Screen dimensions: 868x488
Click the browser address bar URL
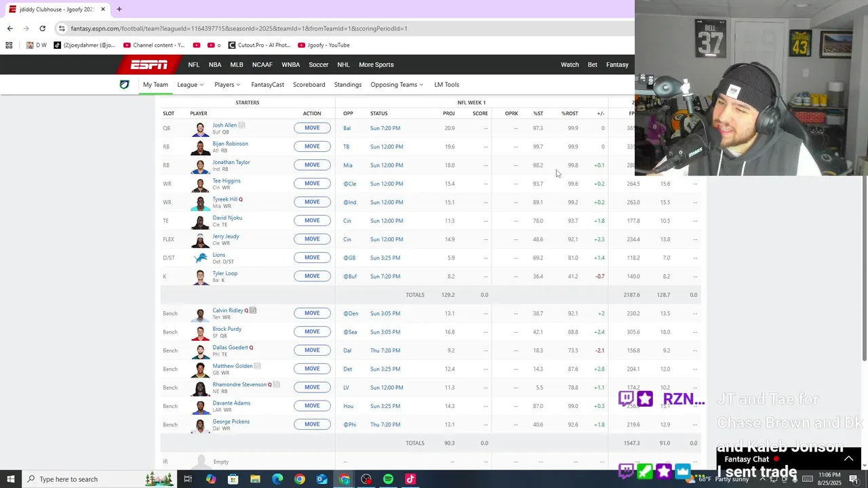tap(239, 28)
